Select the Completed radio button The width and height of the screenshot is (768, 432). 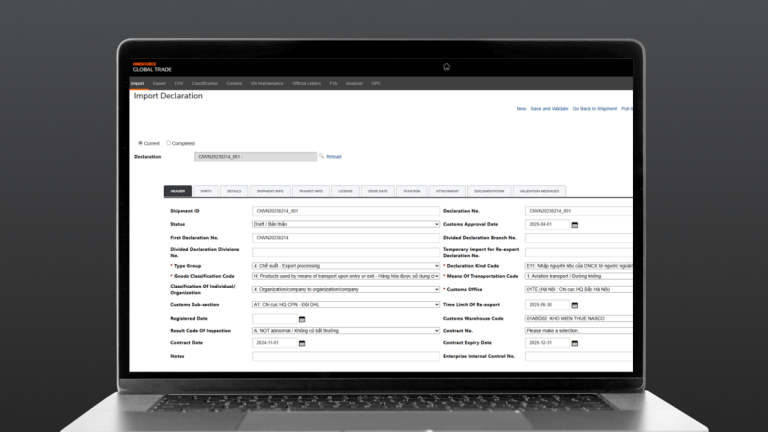[168, 143]
